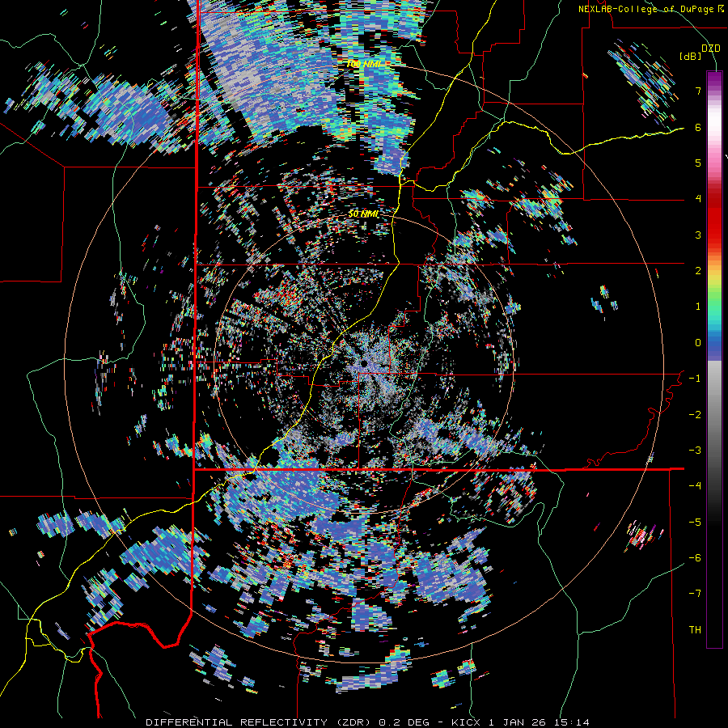This screenshot has height=728, width=728.
Task: Click the 100 NMI range ring label
Action: (363, 64)
